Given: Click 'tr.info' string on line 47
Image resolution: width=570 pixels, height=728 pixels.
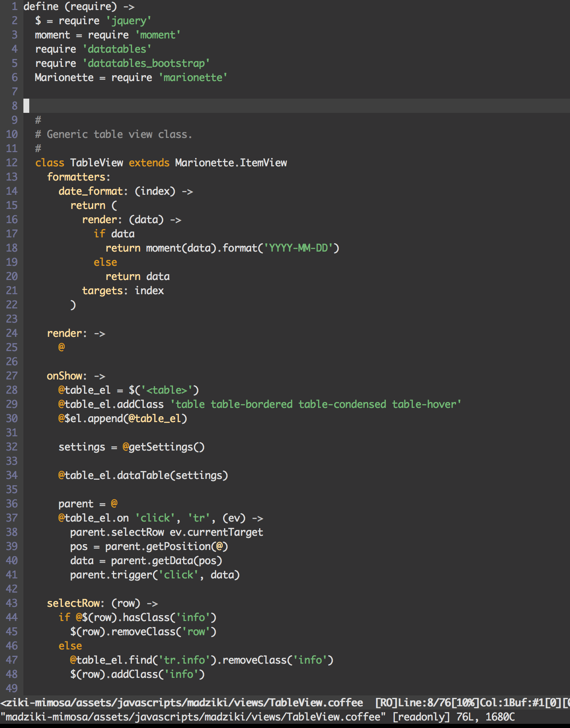Looking at the screenshot, I should coord(184,660).
